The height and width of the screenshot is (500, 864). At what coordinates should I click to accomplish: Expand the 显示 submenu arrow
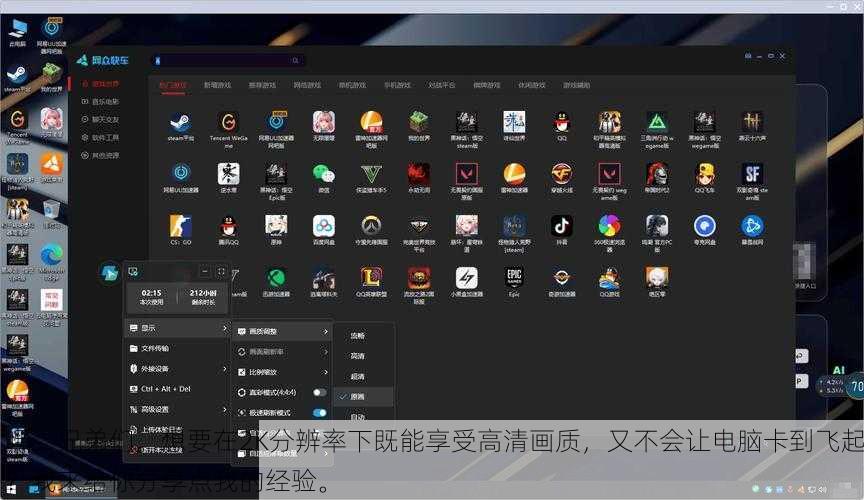(224, 328)
